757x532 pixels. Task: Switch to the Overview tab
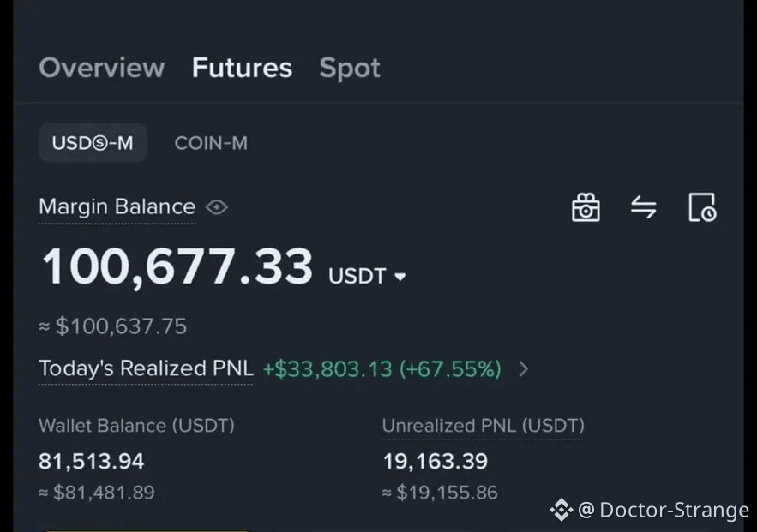pyautogui.click(x=102, y=68)
